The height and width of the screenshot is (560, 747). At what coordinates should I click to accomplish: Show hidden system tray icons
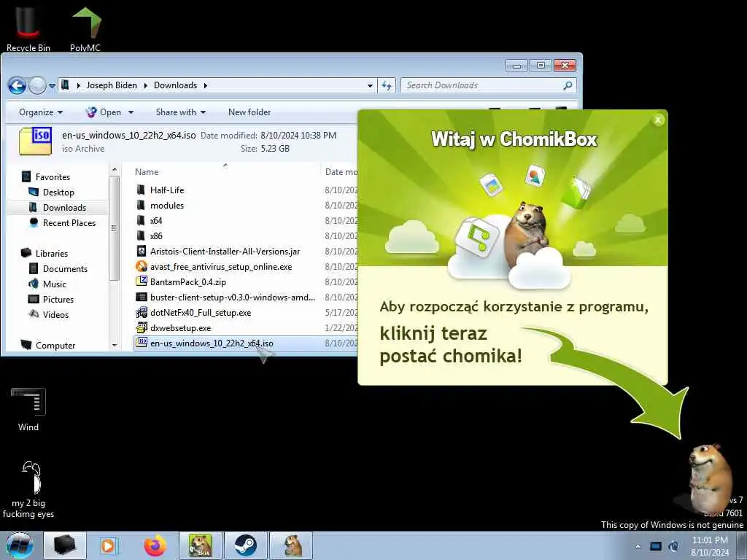click(638, 546)
